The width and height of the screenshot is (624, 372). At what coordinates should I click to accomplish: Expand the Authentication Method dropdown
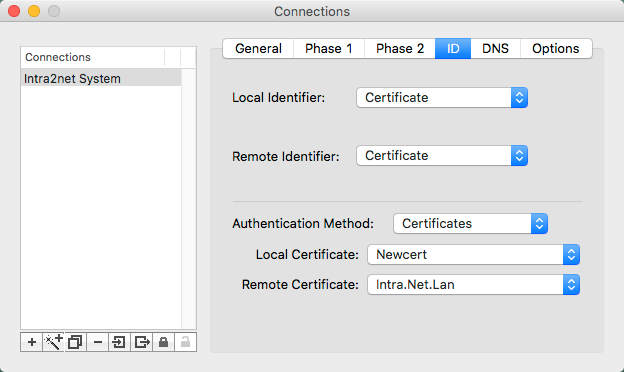click(x=470, y=224)
